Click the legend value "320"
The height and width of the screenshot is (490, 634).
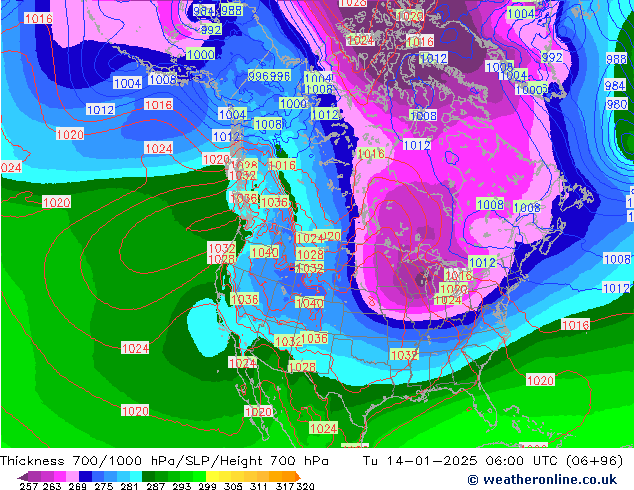[x=305, y=486]
